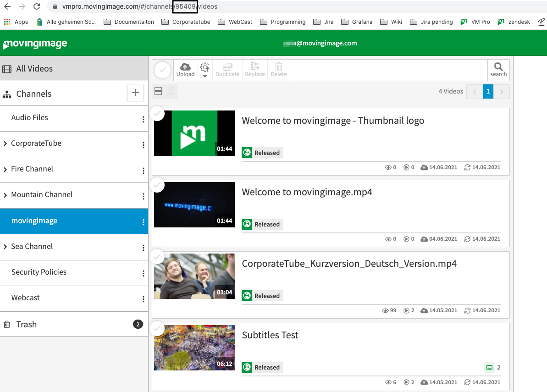Expand the Fire Channel tree

click(x=5, y=169)
